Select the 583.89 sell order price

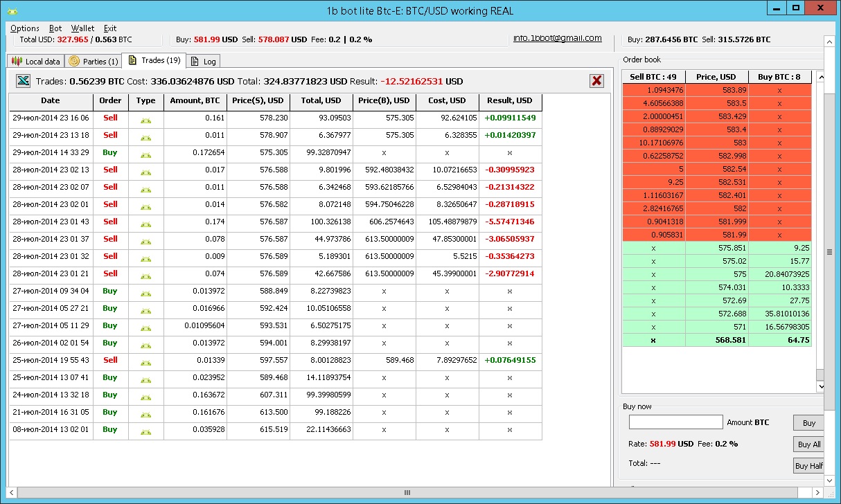pyautogui.click(x=717, y=90)
